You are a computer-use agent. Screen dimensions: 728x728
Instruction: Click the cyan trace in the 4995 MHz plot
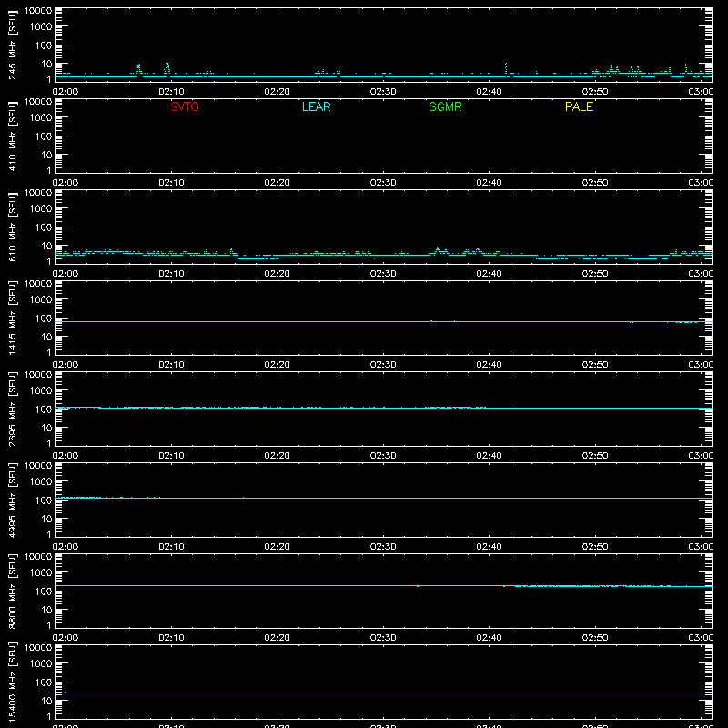pos(383,498)
